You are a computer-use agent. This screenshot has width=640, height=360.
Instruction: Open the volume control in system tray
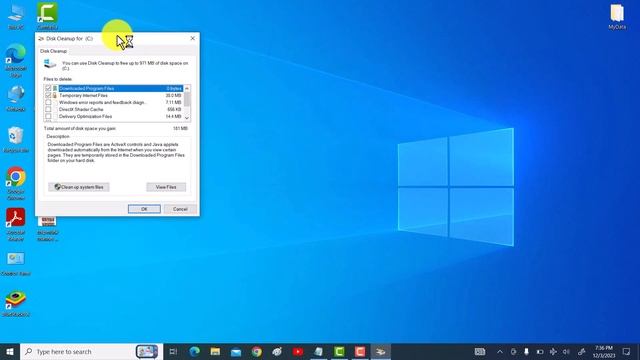[x=566, y=351]
